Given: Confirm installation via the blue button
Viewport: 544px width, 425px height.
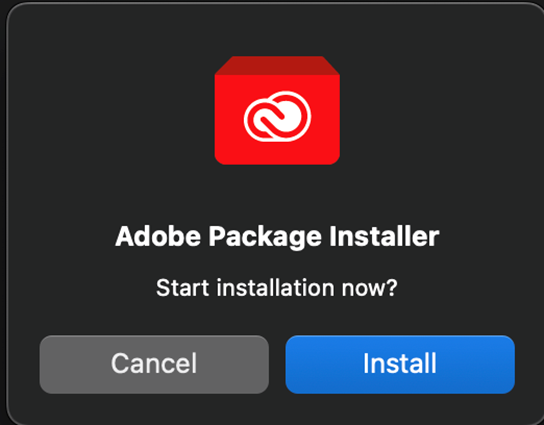Looking at the screenshot, I should pyautogui.click(x=400, y=364).
